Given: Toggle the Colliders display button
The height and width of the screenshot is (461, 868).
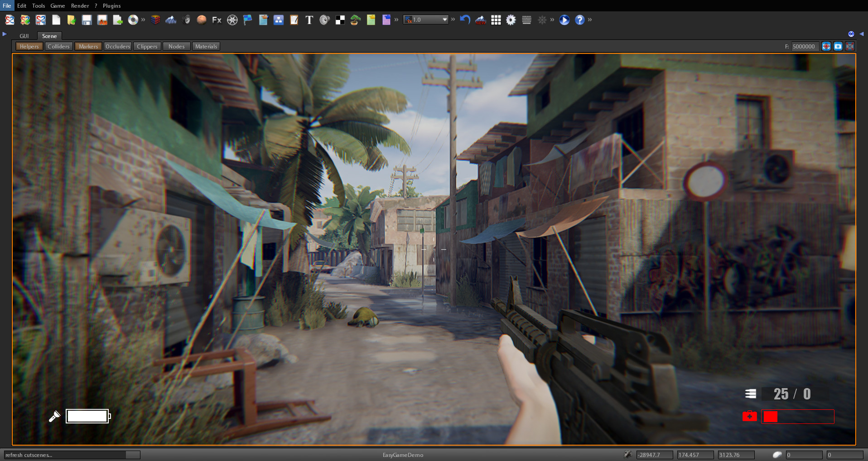Looking at the screenshot, I should [x=58, y=46].
